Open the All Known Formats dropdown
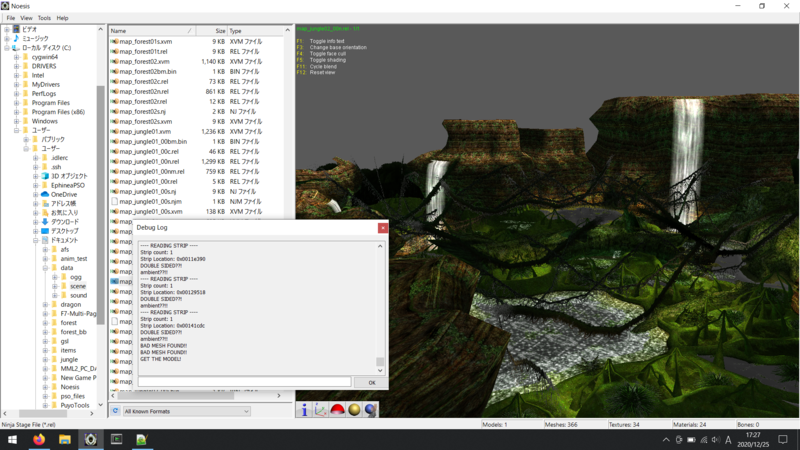The image size is (800, 450). click(x=186, y=411)
